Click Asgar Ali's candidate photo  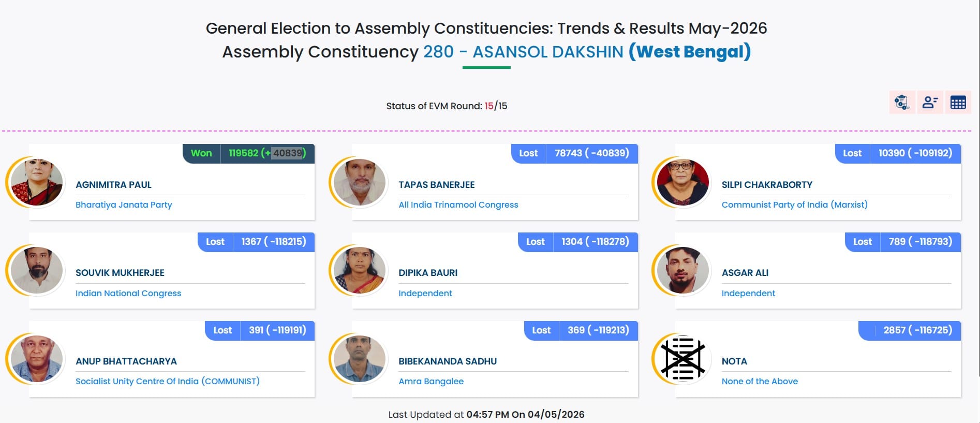click(x=683, y=270)
